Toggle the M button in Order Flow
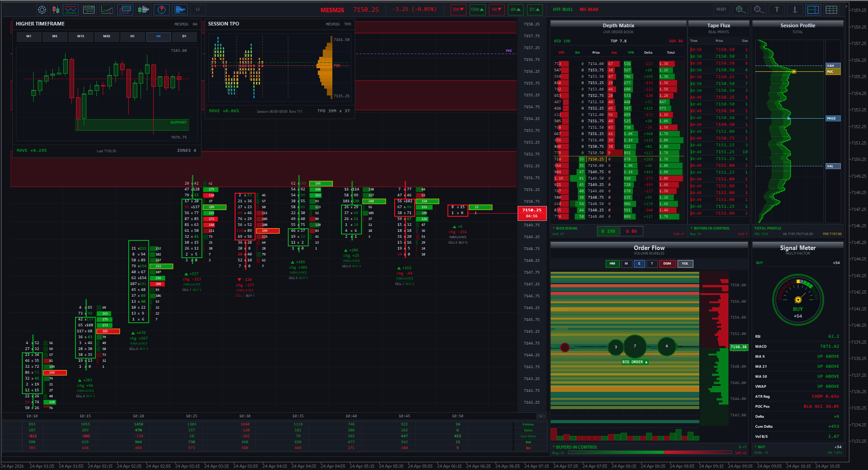Screen dimensions: 868x470 (627, 264)
